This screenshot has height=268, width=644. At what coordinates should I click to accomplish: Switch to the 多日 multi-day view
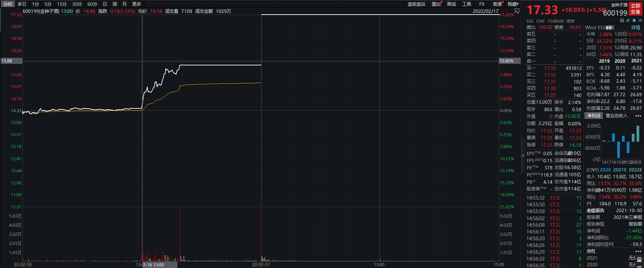22,4
